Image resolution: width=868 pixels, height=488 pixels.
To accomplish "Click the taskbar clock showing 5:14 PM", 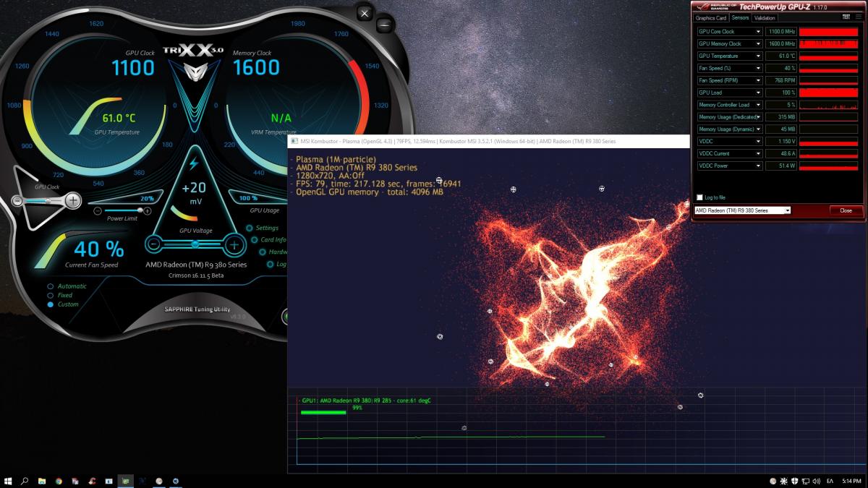I will tap(851, 481).
